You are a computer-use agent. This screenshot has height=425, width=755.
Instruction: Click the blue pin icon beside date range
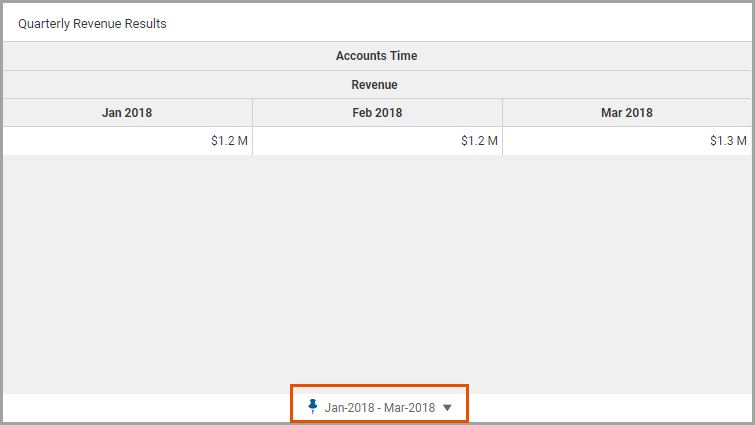click(x=312, y=407)
